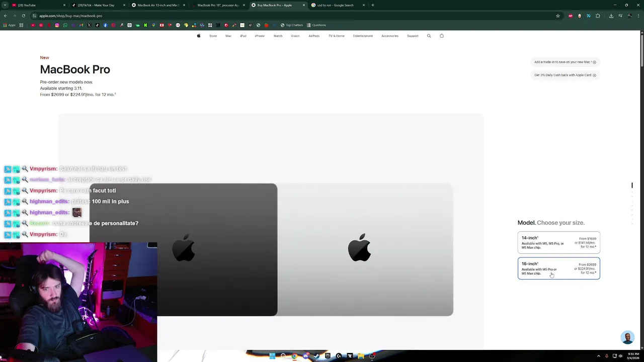
Task: Click the Apple logo in the site navigation
Action: click(x=198, y=36)
